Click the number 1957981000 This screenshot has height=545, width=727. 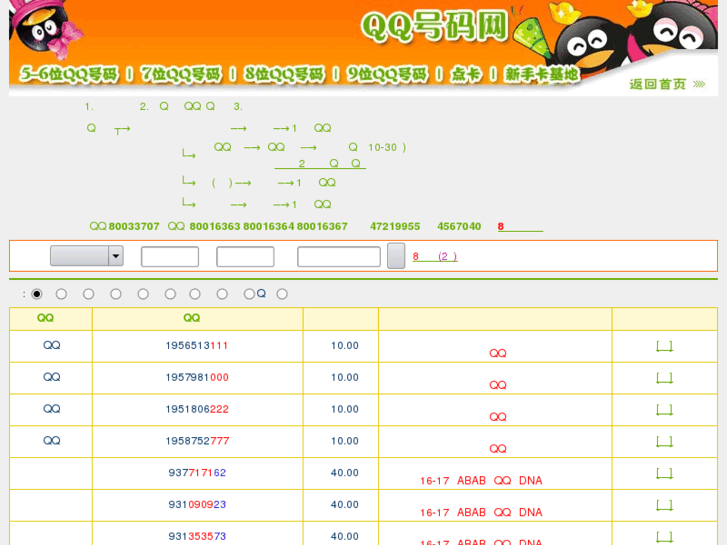[197, 378]
